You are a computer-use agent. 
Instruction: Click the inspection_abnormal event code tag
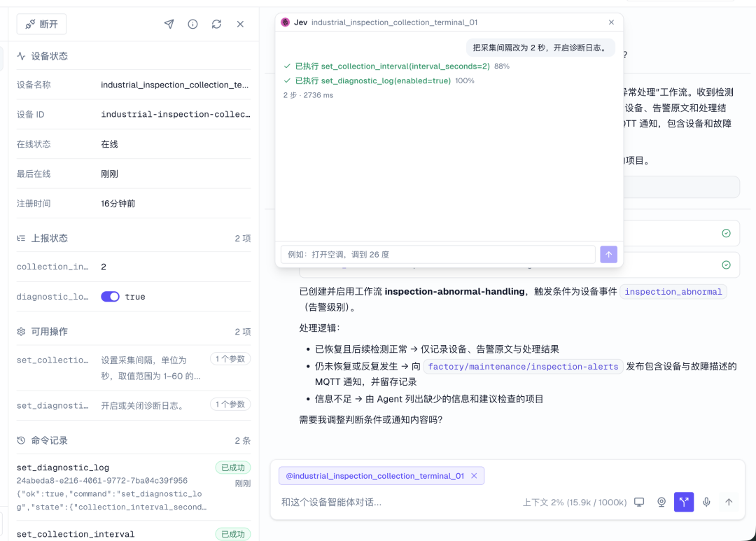673,292
